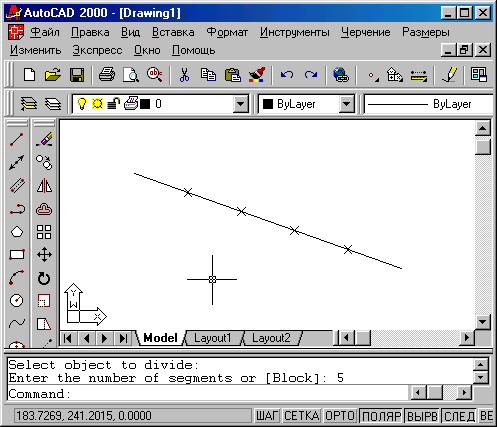Select the Scale tool
This screenshot has height=427, width=497.
44,301
